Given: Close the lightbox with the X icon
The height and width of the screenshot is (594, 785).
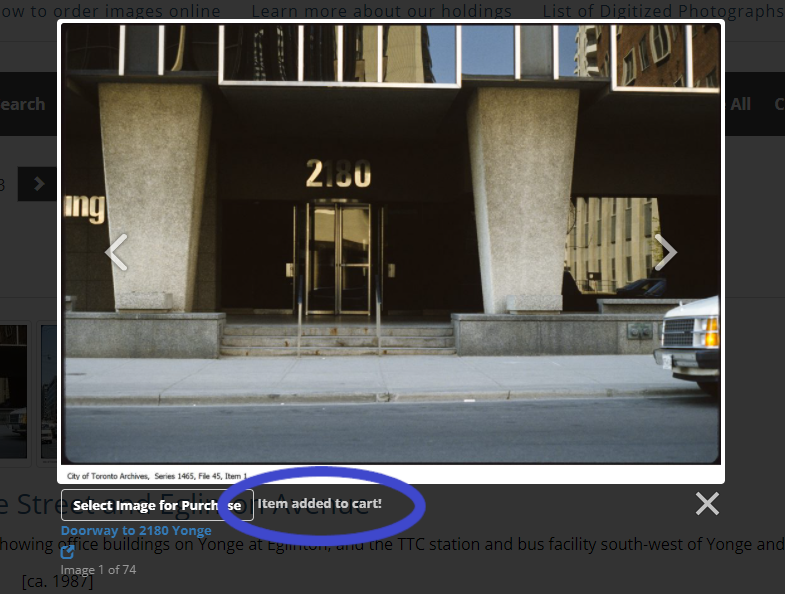Looking at the screenshot, I should tap(707, 503).
